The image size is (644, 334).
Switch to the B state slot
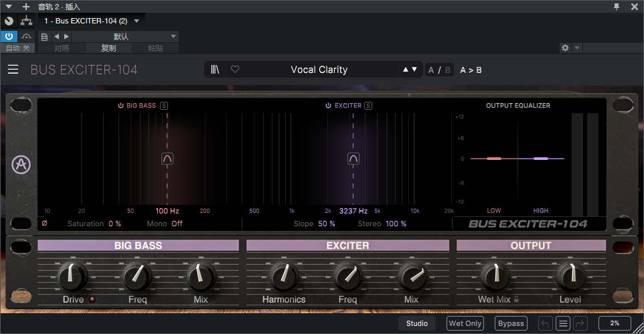click(448, 70)
